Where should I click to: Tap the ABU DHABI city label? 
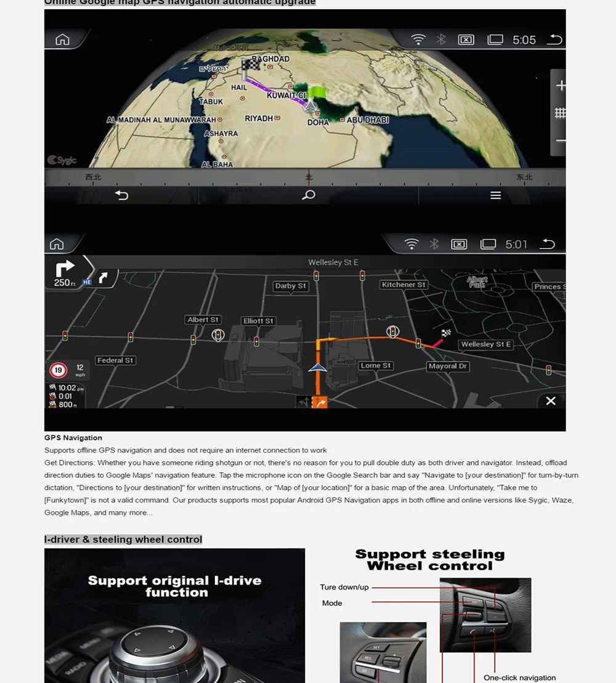[x=368, y=119]
